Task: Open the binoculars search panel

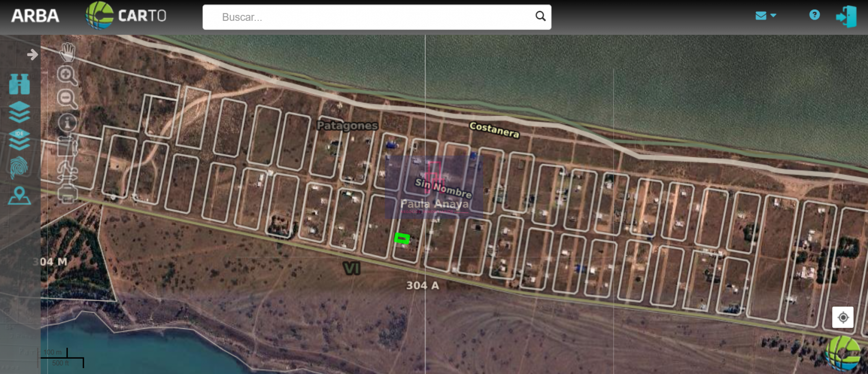Action: tap(19, 84)
